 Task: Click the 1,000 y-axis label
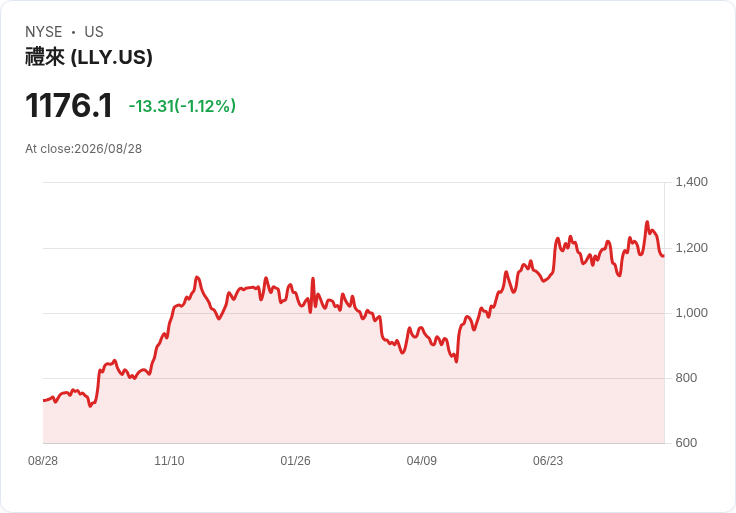coord(691,313)
